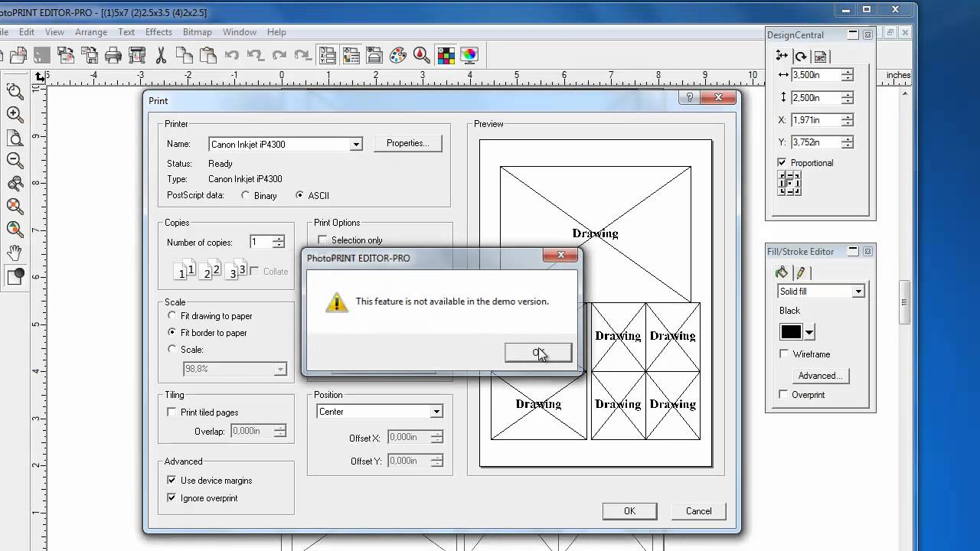This screenshot has height=551, width=980.
Task: Close the PhotoPRINT EDITOR-PRO warning dialog
Action: point(561,255)
